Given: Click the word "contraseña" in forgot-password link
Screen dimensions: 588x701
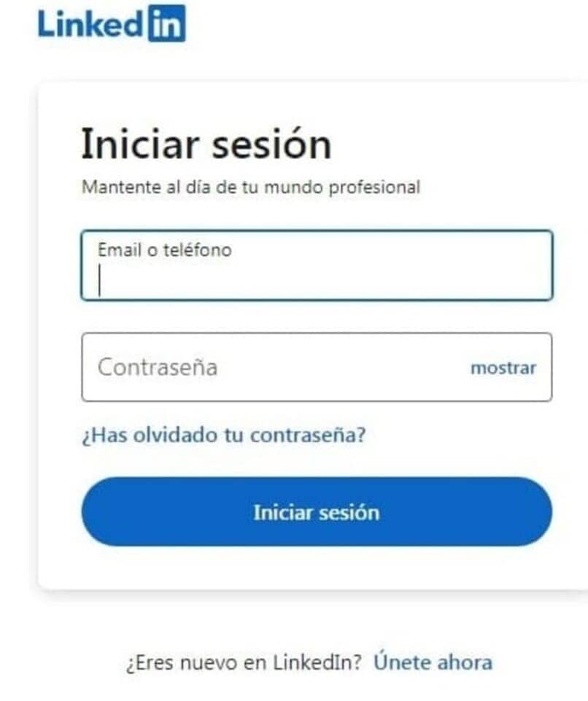Looking at the screenshot, I should tap(307, 435).
